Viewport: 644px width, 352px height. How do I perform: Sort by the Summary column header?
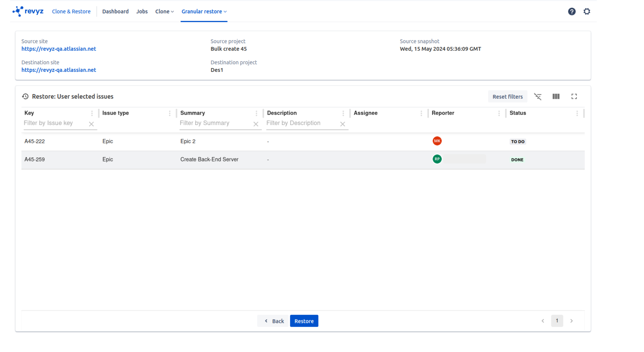pyautogui.click(x=193, y=113)
